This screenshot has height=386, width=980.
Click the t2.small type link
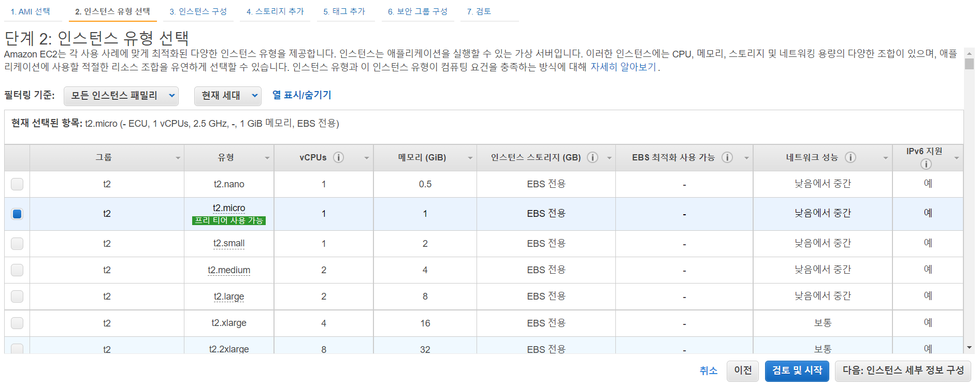point(229,244)
